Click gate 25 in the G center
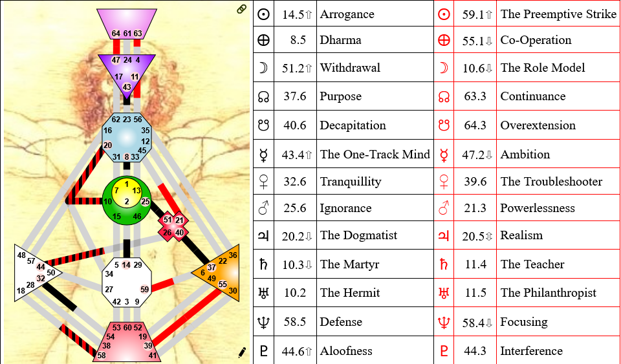621x364 pixels. tap(146, 202)
